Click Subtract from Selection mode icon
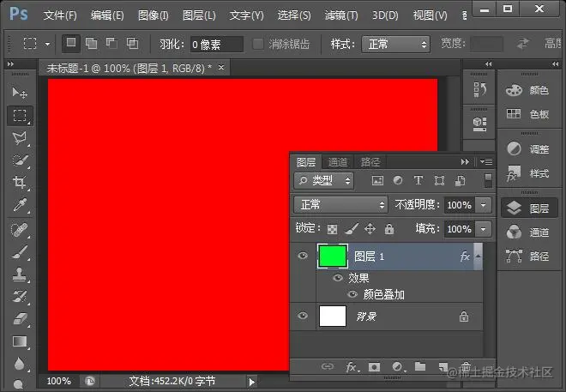This screenshot has height=392, width=566. click(111, 43)
